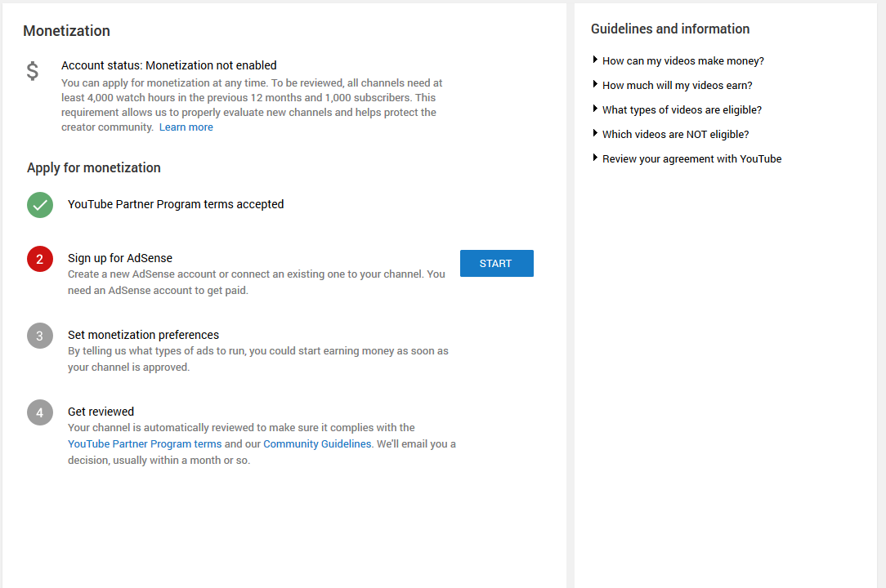Open the Learn more link
This screenshot has height=588, width=886.
[186, 127]
